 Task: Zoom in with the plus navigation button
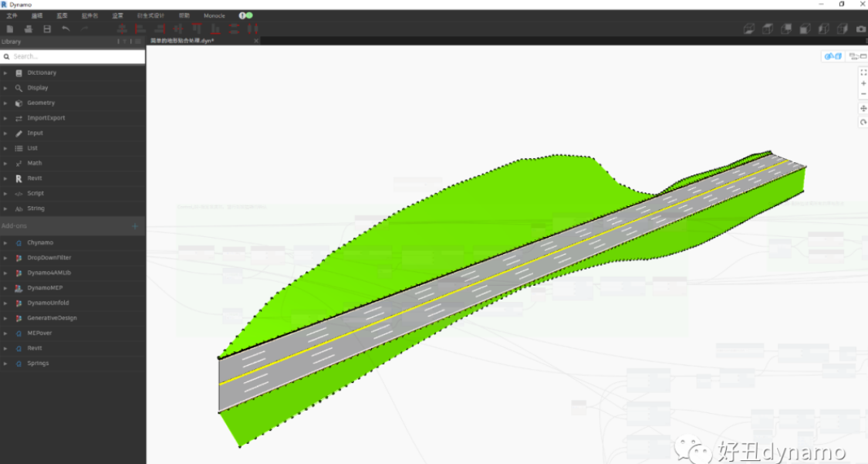click(x=863, y=83)
